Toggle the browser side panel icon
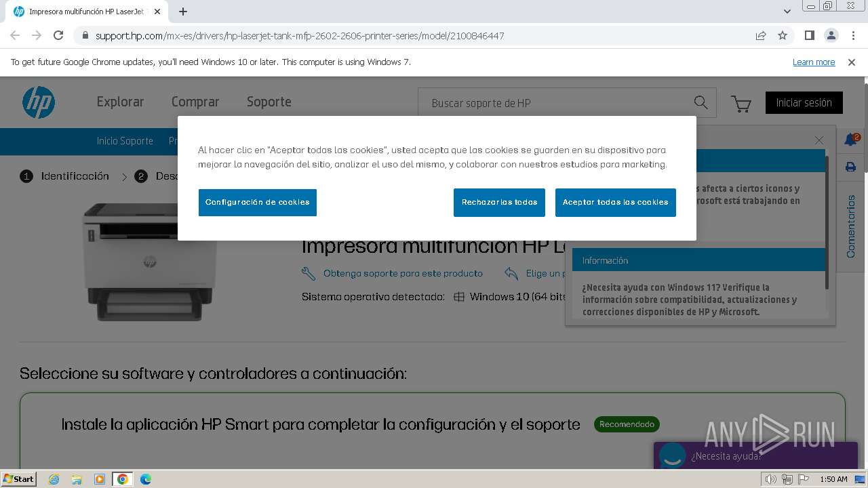This screenshot has height=488, width=868. tap(809, 35)
